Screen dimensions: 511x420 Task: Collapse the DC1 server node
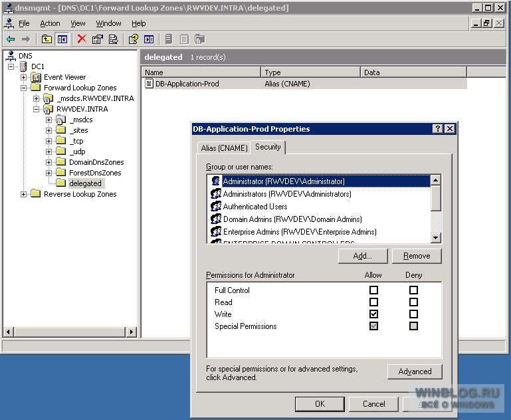click(11, 66)
